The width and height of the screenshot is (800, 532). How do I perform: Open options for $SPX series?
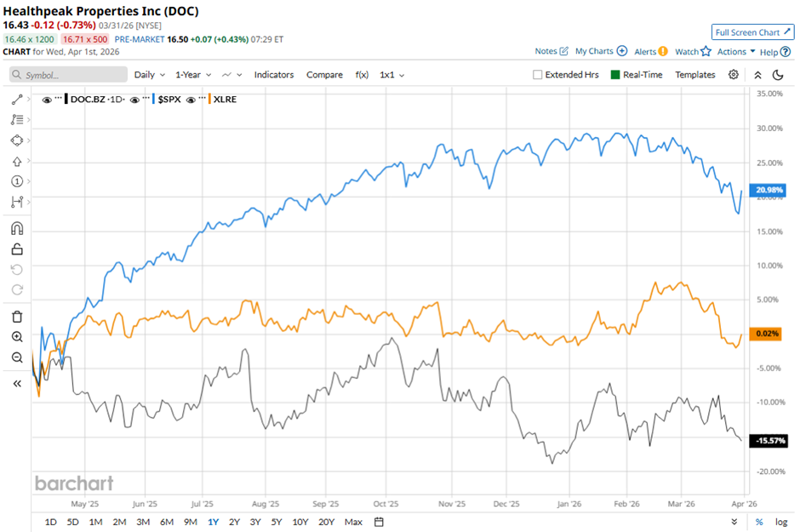[x=146, y=97]
